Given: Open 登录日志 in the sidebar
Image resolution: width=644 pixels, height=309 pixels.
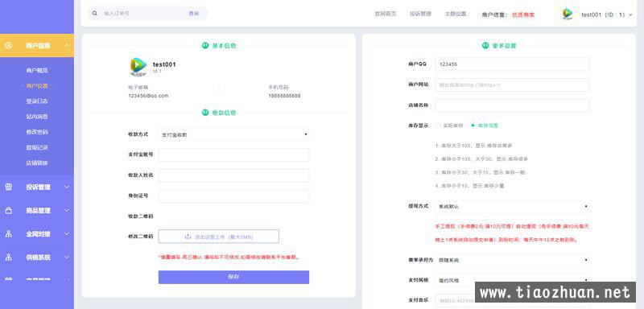Looking at the screenshot, I should (37, 101).
